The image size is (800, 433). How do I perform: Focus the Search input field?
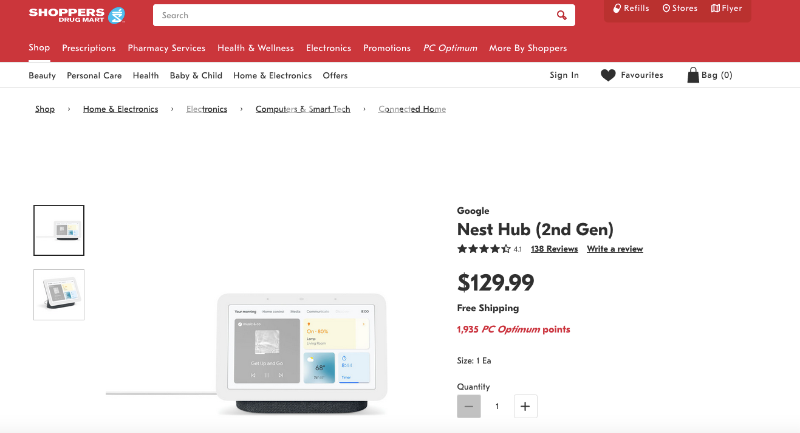[x=350, y=16]
